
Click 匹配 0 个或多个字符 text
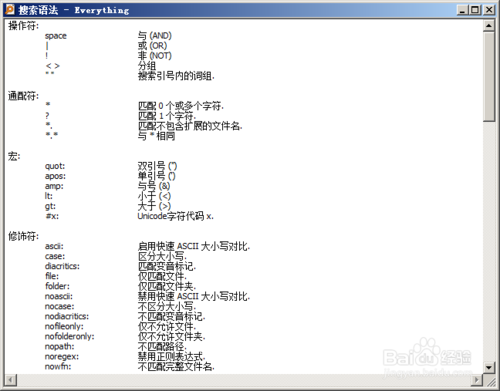181,106
